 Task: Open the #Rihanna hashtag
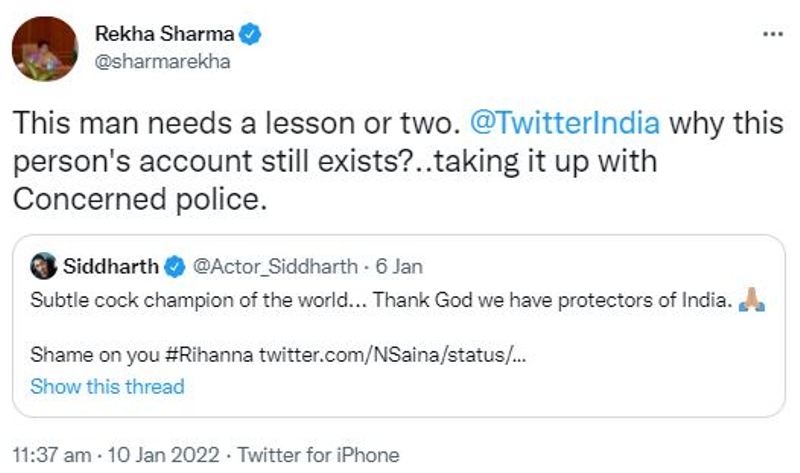pyautogui.click(x=209, y=354)
